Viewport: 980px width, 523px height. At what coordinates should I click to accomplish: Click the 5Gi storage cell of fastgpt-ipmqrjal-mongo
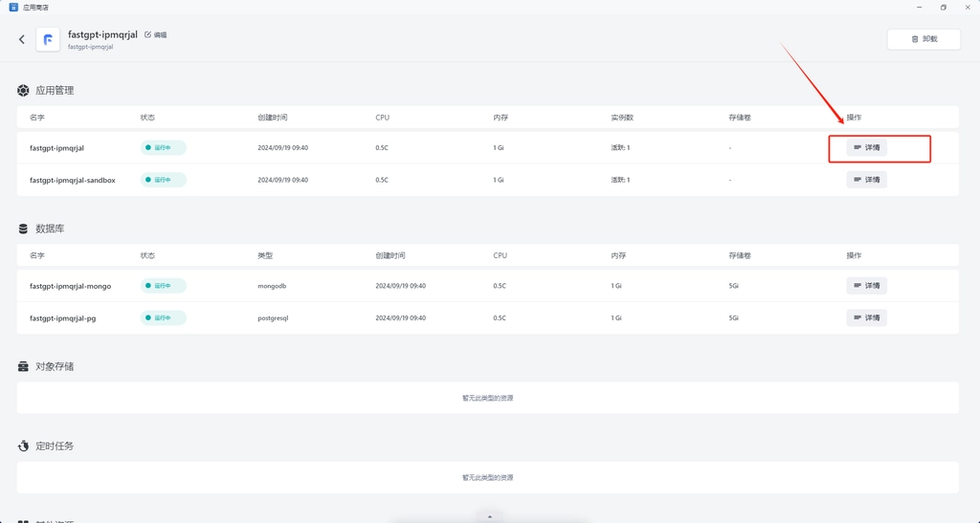733,286
